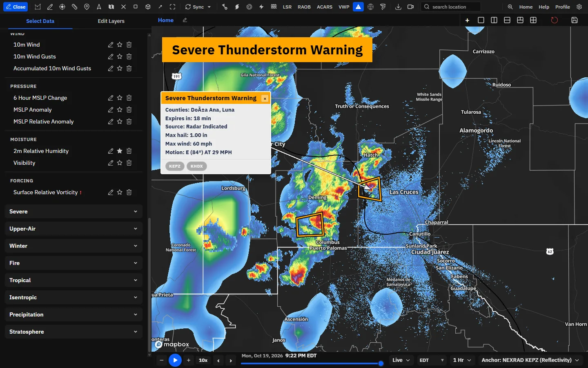Favorite the 10m Wind Gusts star
Viewport: 588px width, 368px height.
(x=120, y=56)
